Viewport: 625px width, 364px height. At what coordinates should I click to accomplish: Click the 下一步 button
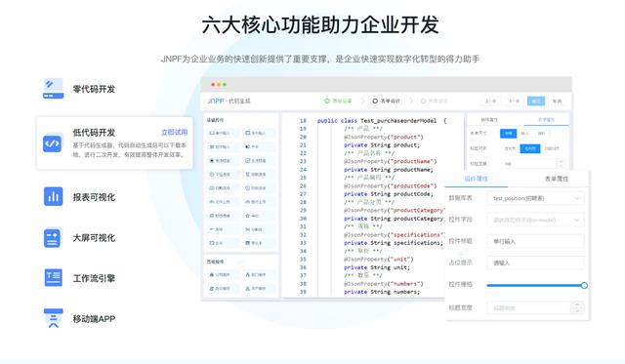(x=515, y=101)
